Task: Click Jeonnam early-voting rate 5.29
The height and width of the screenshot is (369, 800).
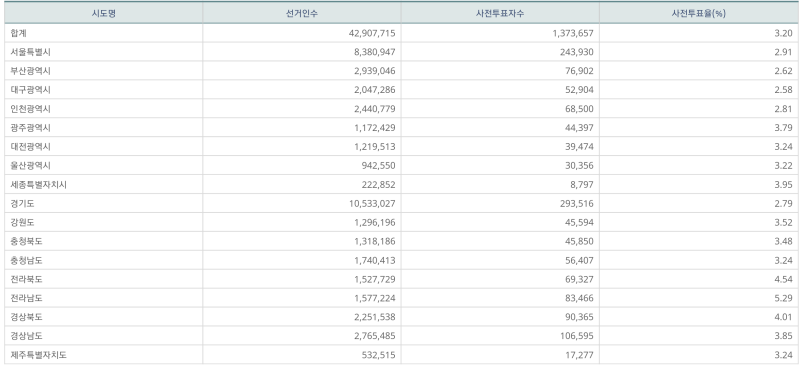Action: pos(783,298)
